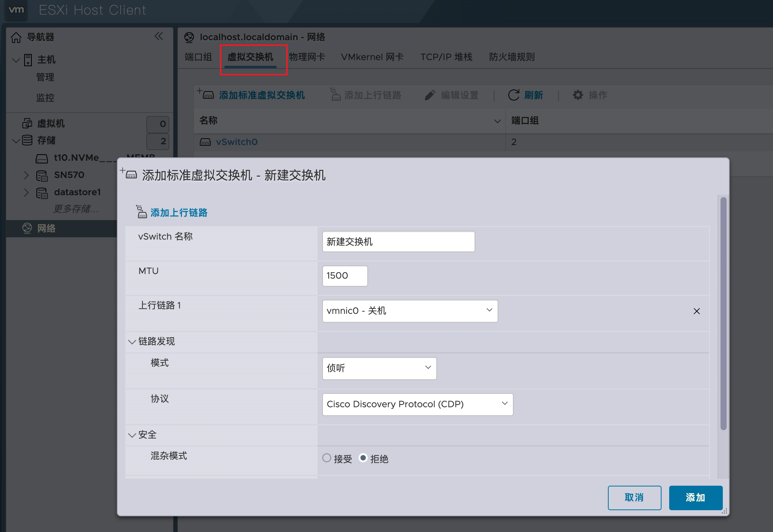Image resolution: width=773 pixels, height=532 pixels.
Task: Select 拒绝 radio for promiscuous mode
Action: (363, 458)
